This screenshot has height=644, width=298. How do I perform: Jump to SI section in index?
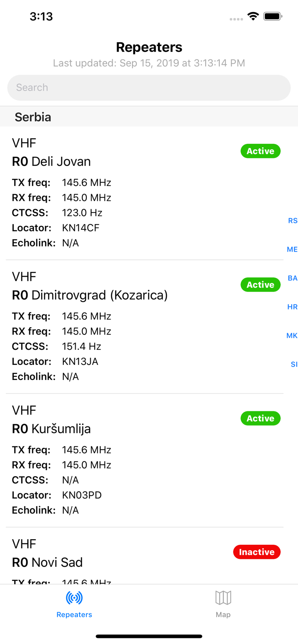tap(294, 365)
